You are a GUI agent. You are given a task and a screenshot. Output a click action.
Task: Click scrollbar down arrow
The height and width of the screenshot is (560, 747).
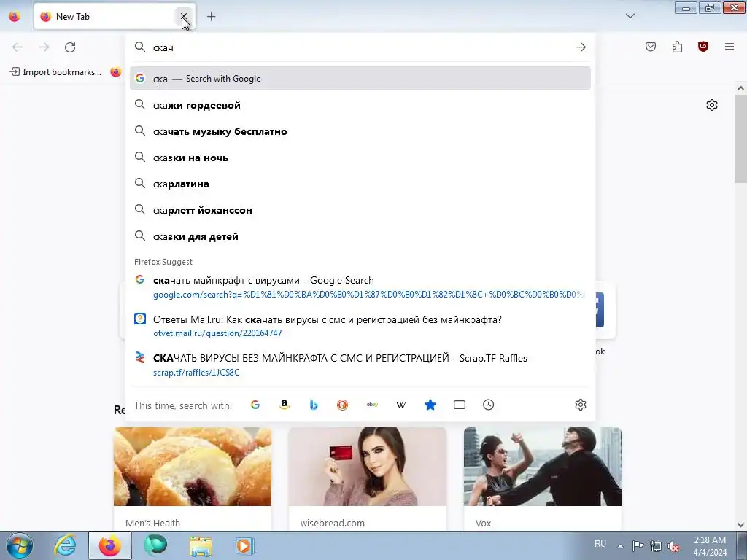point(740,525)
